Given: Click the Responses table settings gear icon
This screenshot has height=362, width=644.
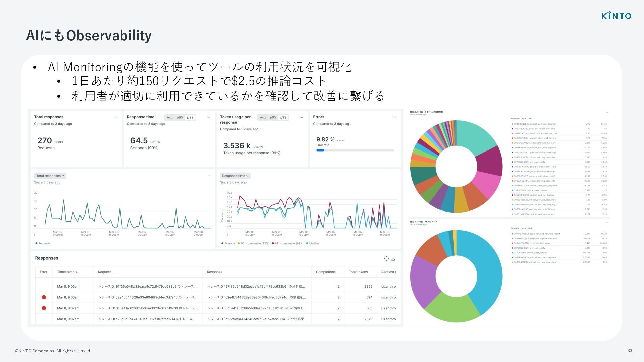Looking at the screenshot, I should coord(386,259).
